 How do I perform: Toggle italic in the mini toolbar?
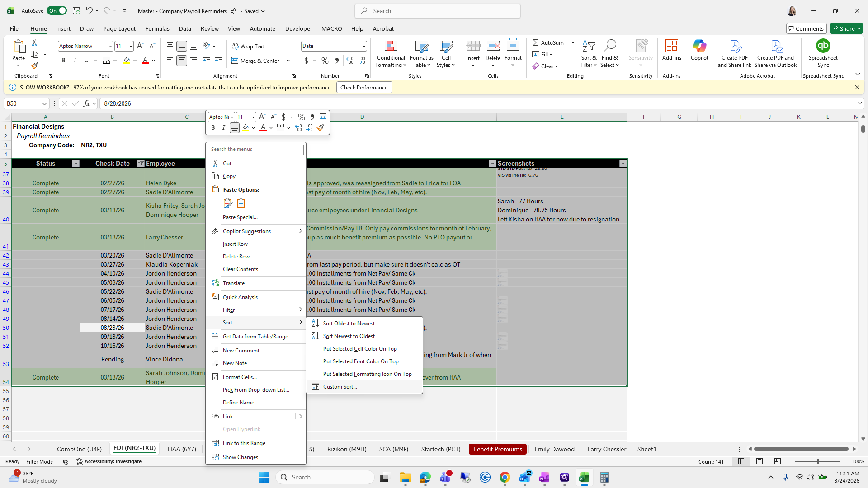tap(223, 128)
